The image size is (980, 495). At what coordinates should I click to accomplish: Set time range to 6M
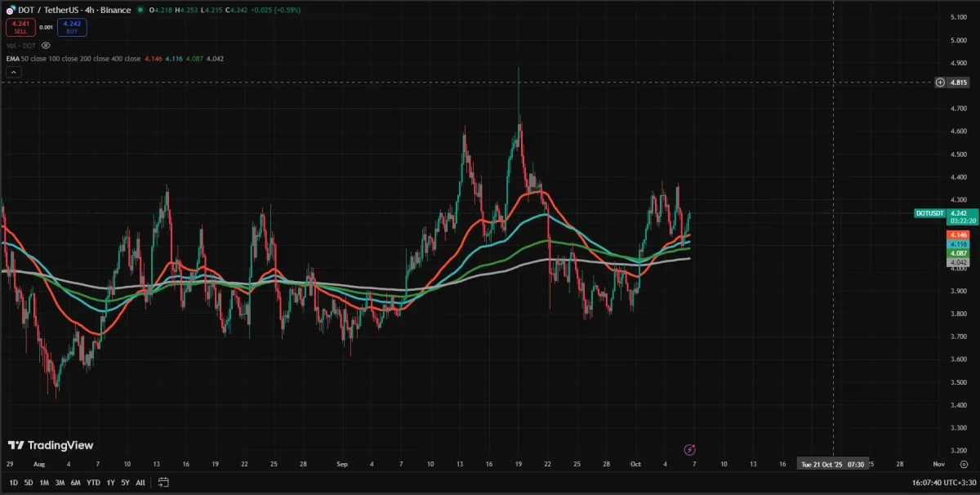click(x=75, y=482)
